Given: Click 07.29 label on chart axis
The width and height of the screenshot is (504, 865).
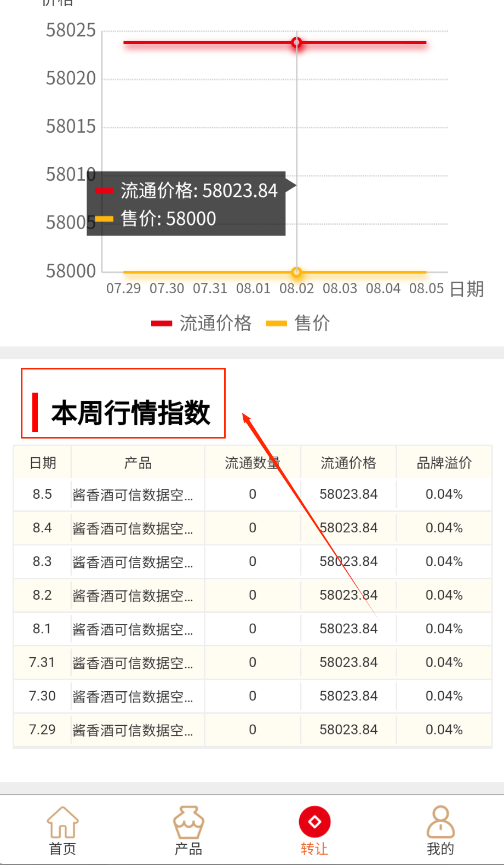Looking at the screenshot, I should coord(123,288).
